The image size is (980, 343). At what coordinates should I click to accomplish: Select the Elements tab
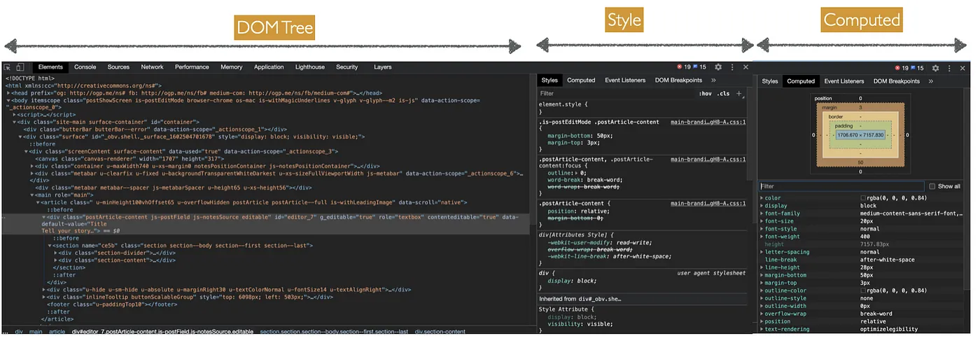tap(50, 67)
